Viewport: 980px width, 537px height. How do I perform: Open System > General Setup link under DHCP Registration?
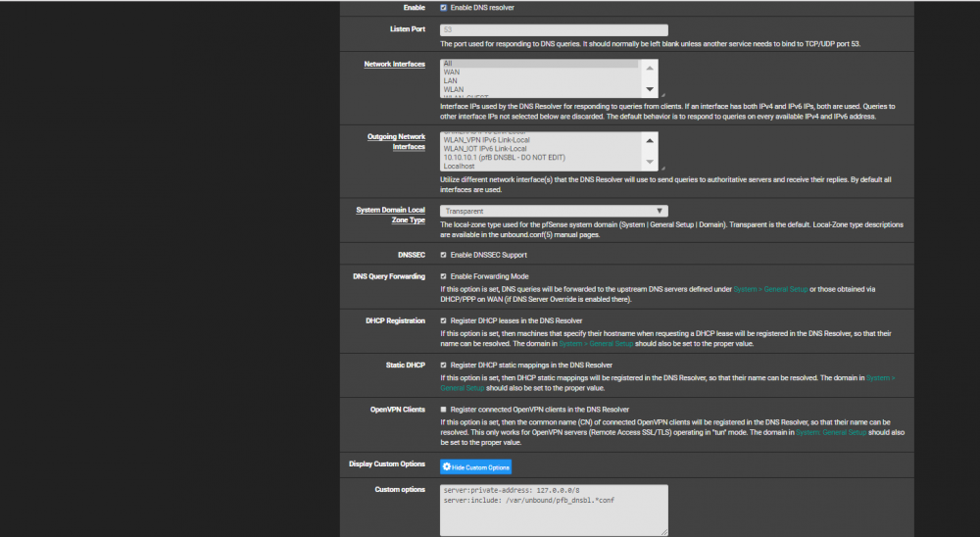tap(596, 344)
